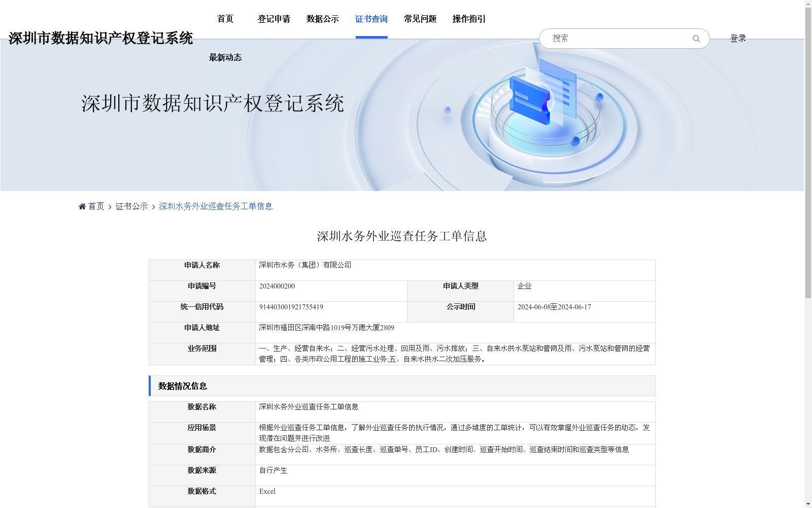Click the address 深圳市福田区深南中路1019号万德大厦2809
The height and width of the screenshot is (508, 812).
pyautogui.click(x=326, y=328)
